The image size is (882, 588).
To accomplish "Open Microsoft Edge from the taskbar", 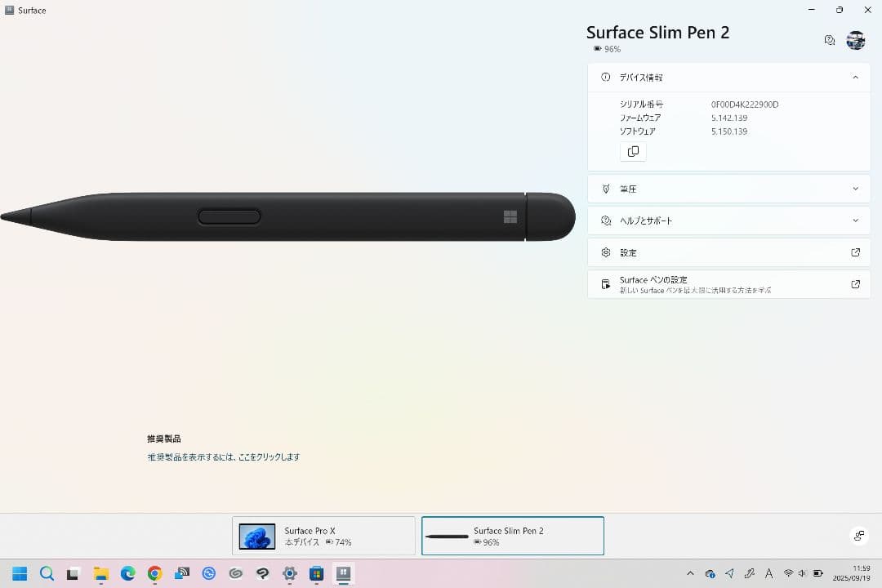I will point(127,573).
